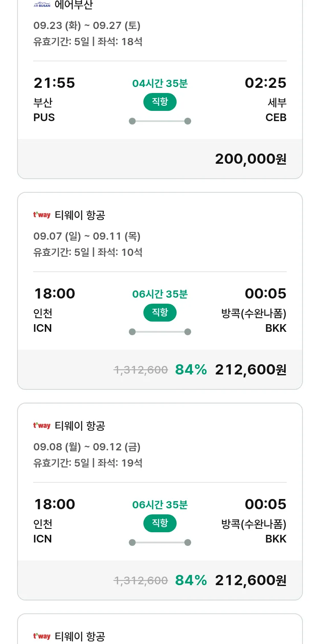Click the 09.07 (일) ~ 09.11 (목) date range
Viewport: 320px width, 644px height.
pyautogui.click(x=87, y=236)
